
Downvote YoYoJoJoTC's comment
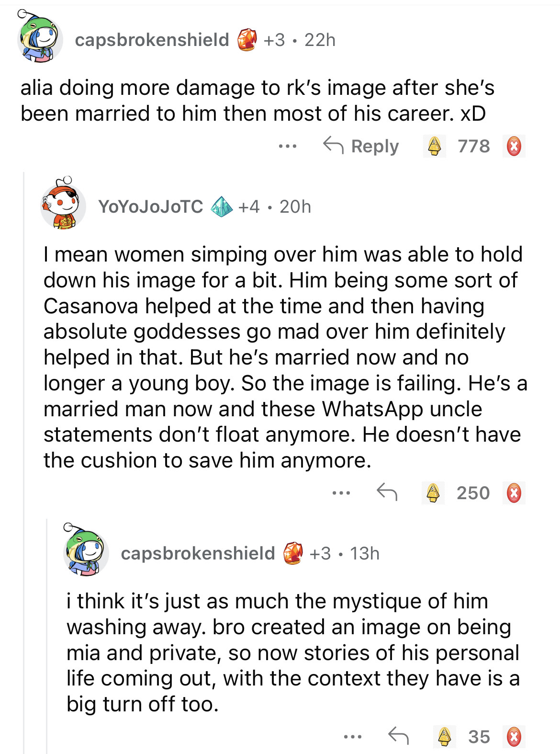[514, 492]
